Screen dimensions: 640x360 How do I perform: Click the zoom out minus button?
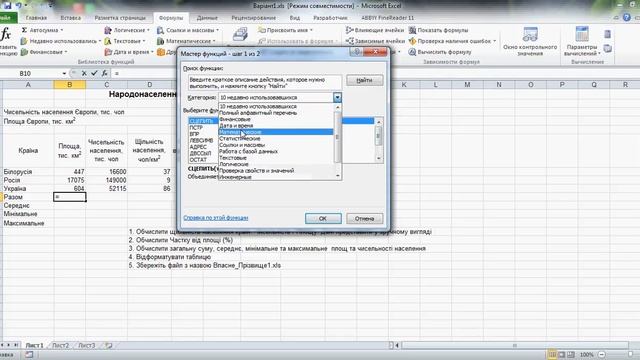601,355
